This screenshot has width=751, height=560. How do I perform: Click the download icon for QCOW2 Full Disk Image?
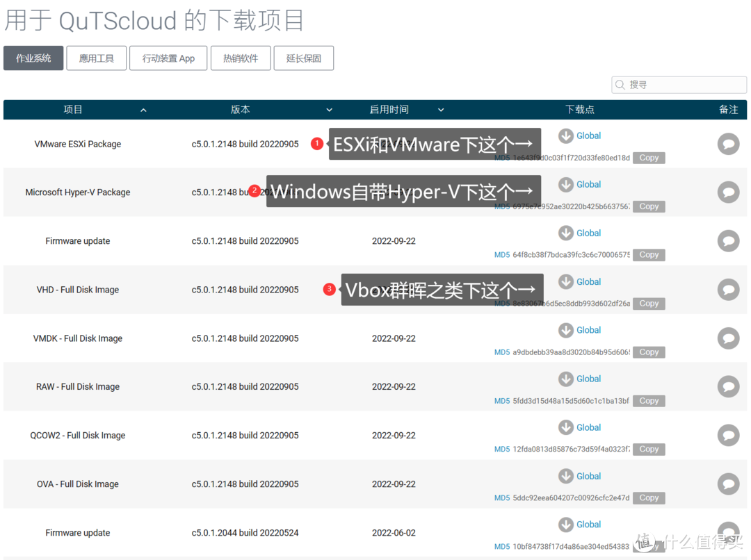point(565,427)
